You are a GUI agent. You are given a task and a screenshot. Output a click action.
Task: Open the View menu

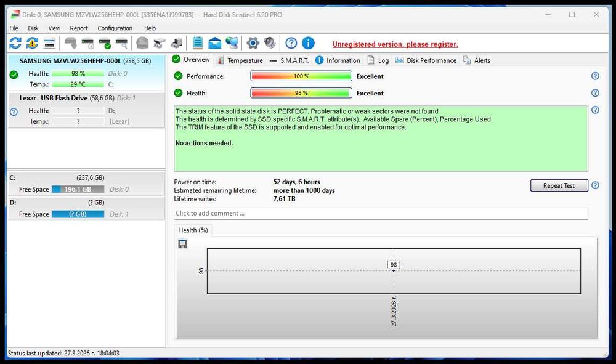(54, 28)
